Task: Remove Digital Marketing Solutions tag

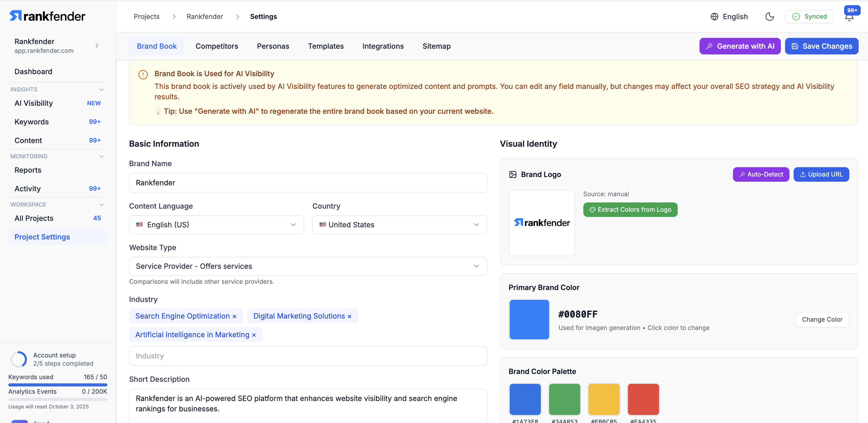Action: [349, 316]
